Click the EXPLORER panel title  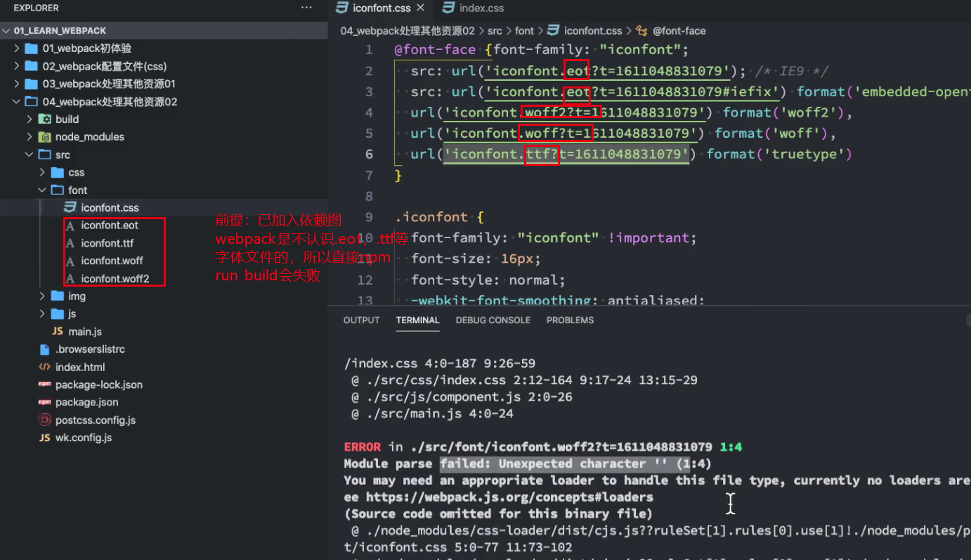[x=36, y=8]
